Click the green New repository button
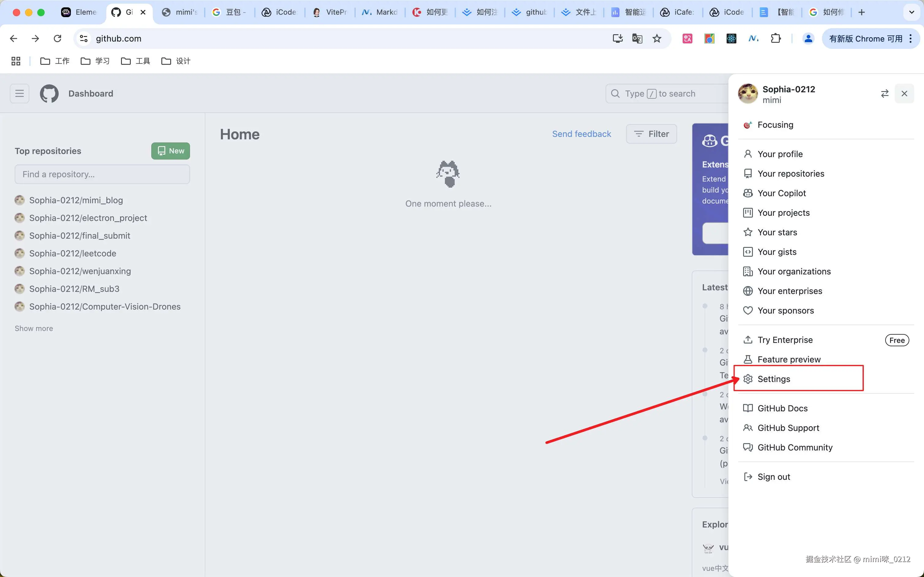Viewport: 924px width, 577px height. click(x=170, y=151)
